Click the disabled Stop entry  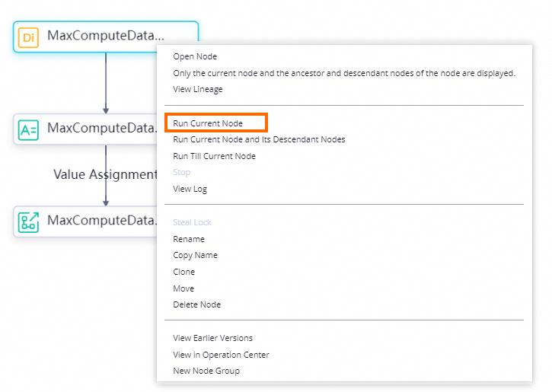coord(181,172)
